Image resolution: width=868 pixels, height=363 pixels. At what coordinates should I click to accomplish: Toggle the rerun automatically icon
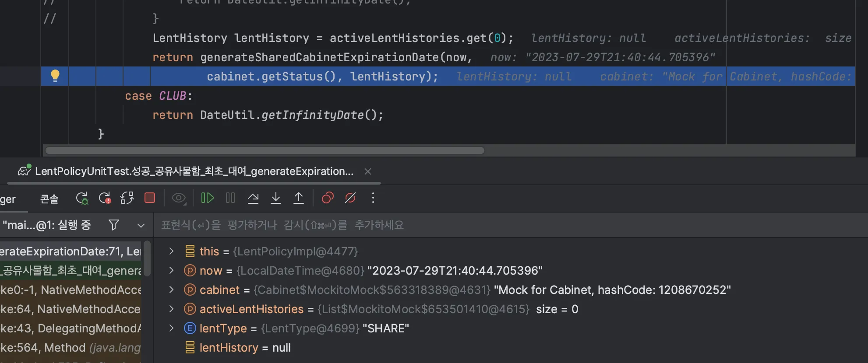127,198
